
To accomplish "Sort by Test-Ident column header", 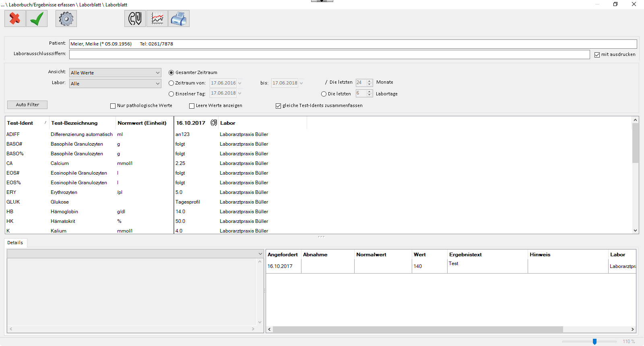I will (27, 123).
